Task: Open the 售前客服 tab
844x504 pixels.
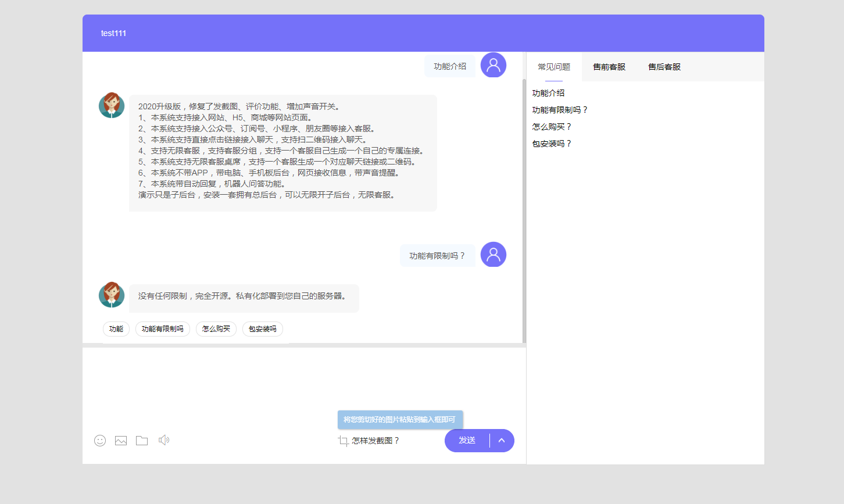Action: (x=609, y=67)
